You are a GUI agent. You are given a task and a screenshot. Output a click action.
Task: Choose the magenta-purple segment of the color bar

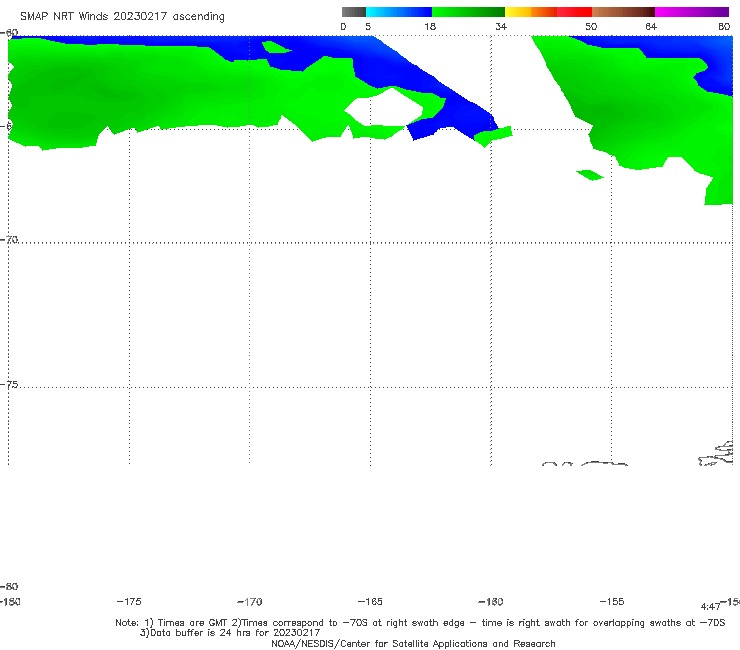(x=692, y=12)
